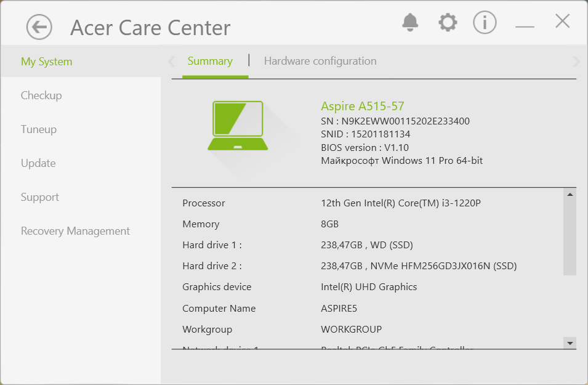Click the information icon in the title bar

(485, 23)
